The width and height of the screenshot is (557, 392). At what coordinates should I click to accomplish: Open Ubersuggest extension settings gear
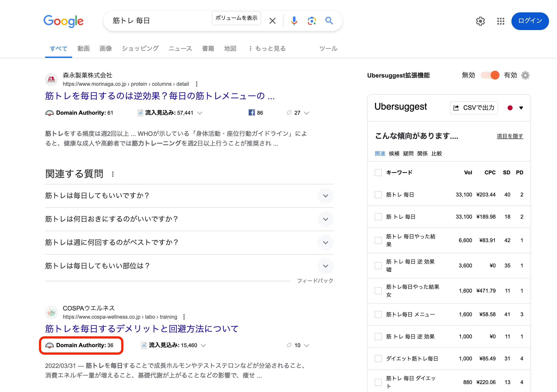pos(525,75)
